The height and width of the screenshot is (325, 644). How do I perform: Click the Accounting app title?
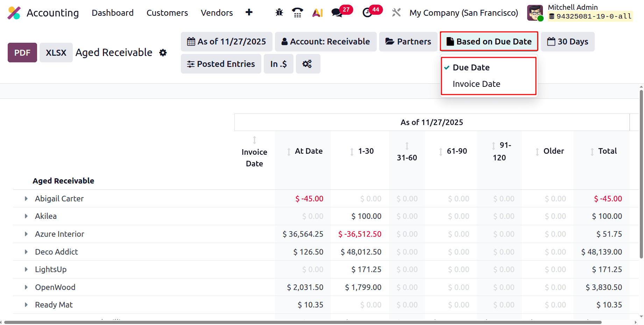[53, 13]
